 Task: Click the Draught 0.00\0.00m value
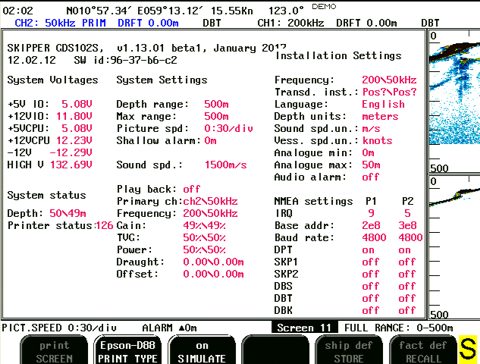click(x=213, y=262)
